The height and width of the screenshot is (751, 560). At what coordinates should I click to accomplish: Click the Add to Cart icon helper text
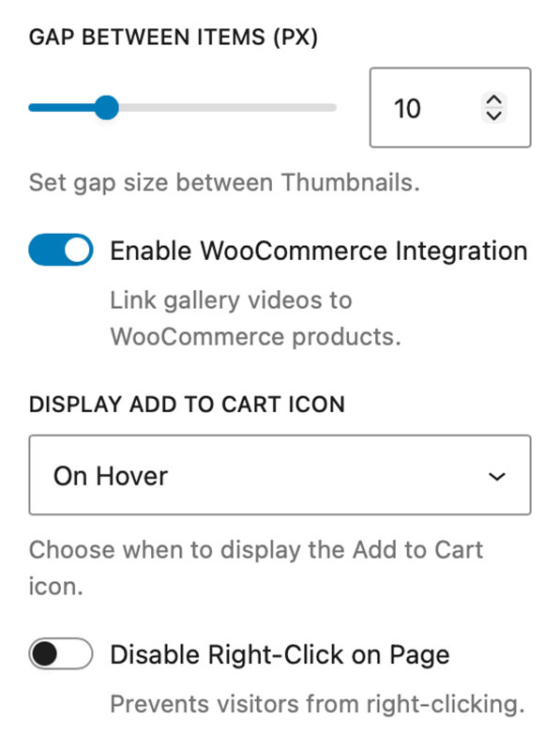pyautogui.click(x=253, y=563)
